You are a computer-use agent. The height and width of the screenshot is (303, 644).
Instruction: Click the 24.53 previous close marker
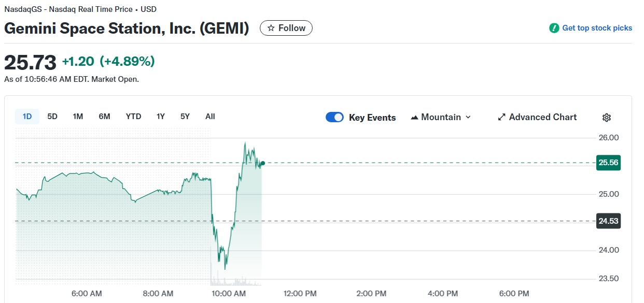click(x=608, y=221)
